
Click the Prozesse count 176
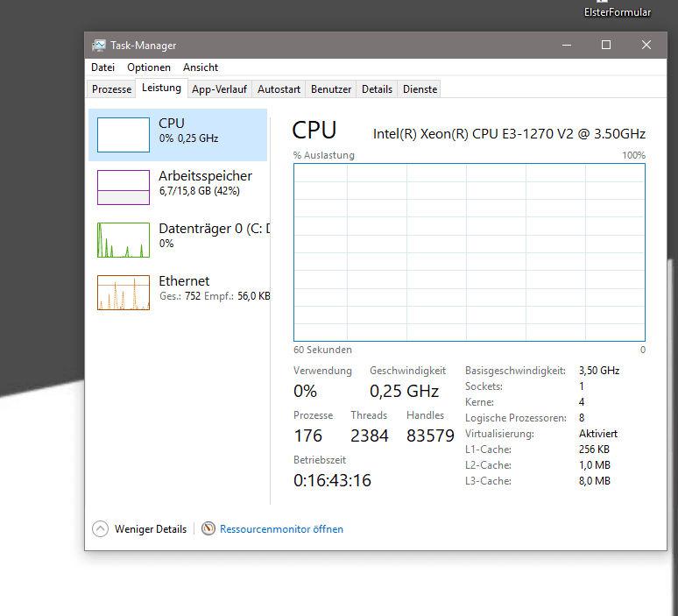point(307,435)
